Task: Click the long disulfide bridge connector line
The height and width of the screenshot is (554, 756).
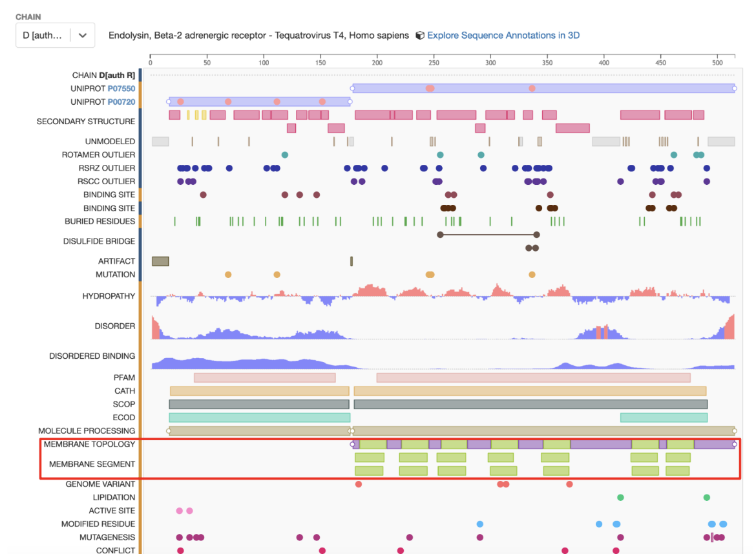Action: pos(488,235)
